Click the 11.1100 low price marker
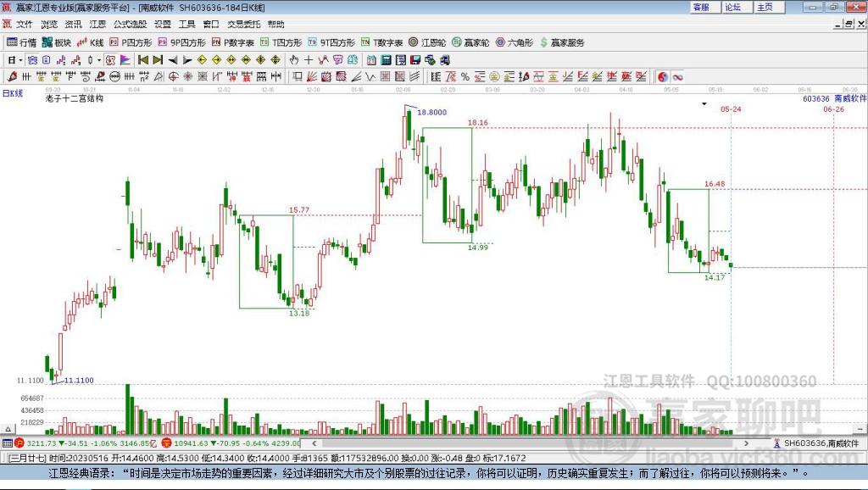 click(79, 381)
